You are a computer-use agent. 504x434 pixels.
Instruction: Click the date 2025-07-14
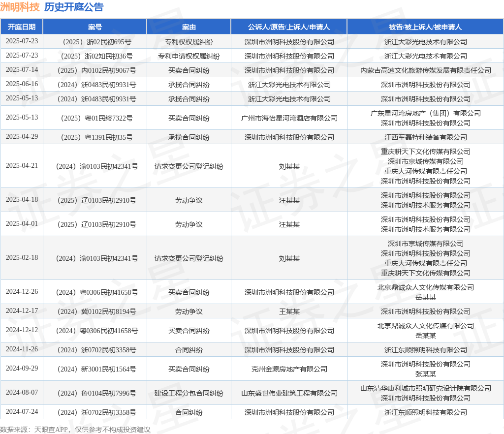coord(22,70)
